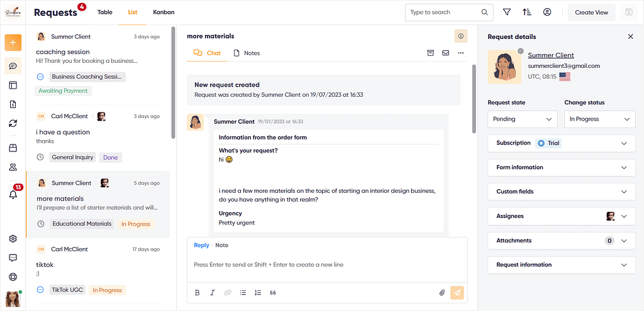Viewport: 644px width, 311px height.
Task: Expand the Request information section
Action: [562, 265]
